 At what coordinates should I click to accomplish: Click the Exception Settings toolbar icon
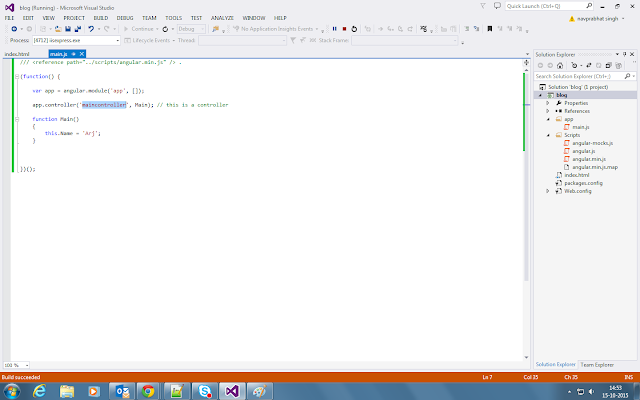point(424,29)
